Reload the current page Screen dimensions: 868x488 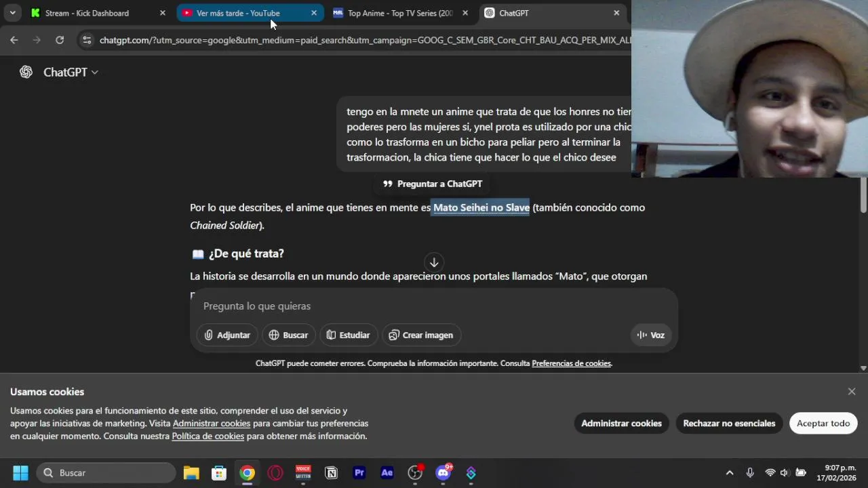60,40
